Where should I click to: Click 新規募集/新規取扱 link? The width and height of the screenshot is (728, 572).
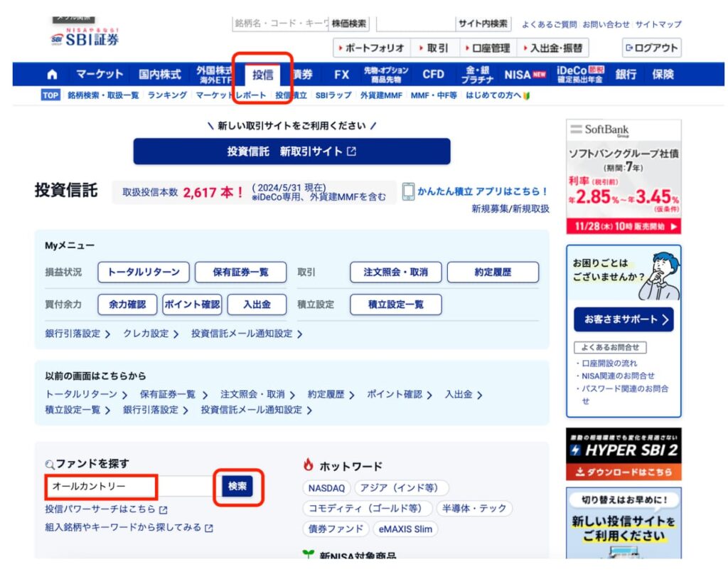pyautogui.click(x=510, y=209)
